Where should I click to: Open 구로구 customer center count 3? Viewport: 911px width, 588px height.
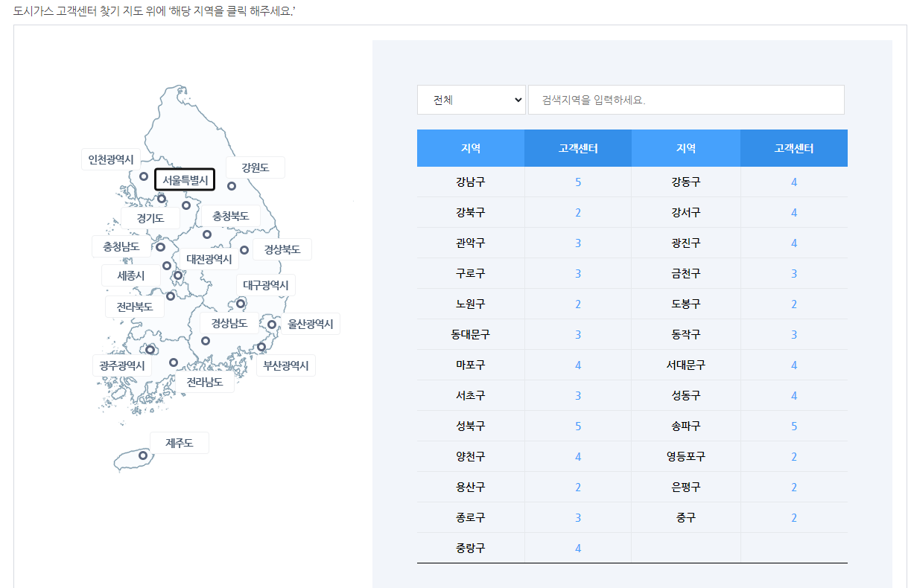click(578, 273)
